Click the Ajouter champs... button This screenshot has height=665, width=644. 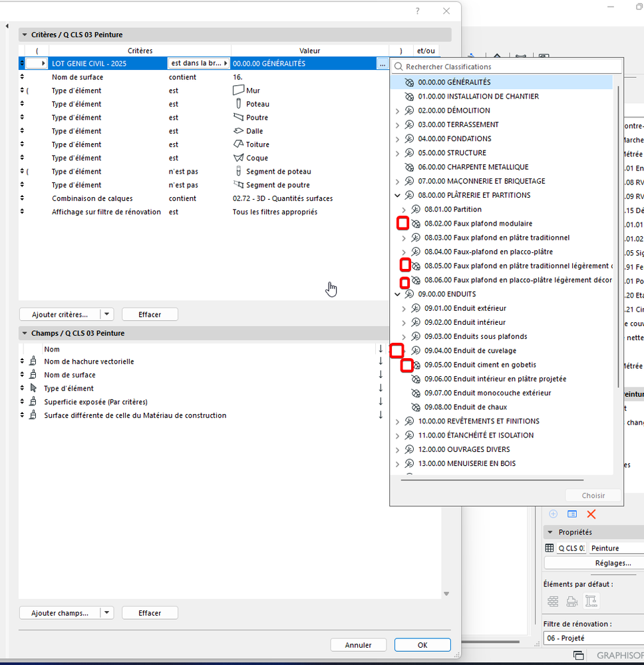point(60,613)
